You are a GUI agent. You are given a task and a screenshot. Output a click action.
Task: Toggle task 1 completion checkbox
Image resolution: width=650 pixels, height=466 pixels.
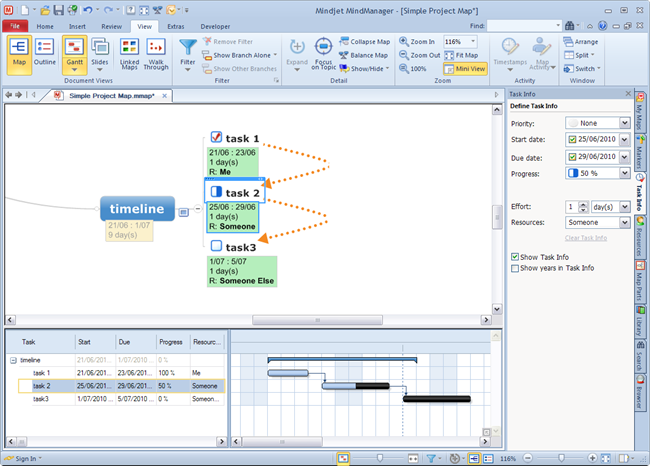(x=216, y=137)
